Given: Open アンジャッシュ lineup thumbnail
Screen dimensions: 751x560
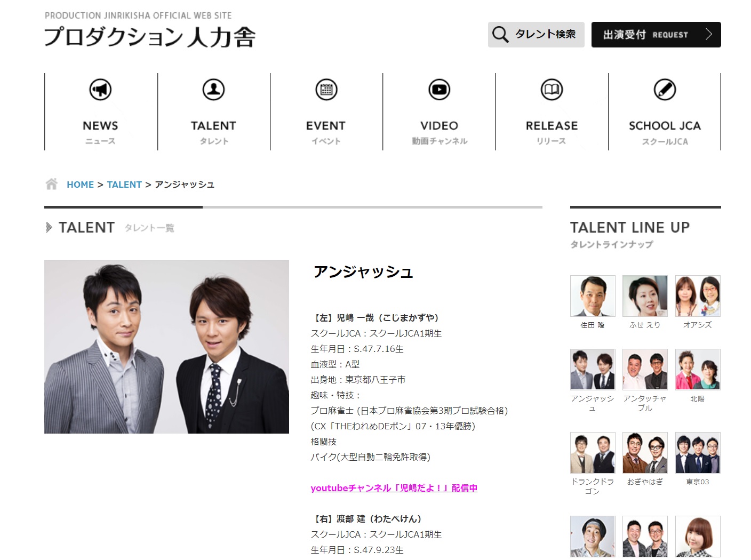Looking at the screenshot, I should tap(593, 370).
